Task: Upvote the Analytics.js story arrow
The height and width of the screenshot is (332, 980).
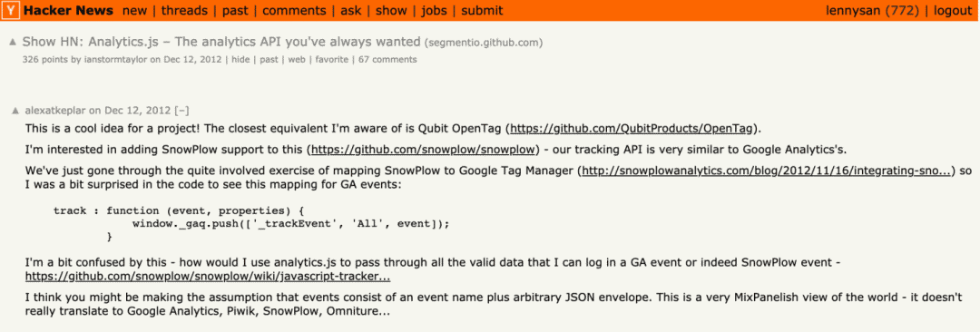Action: (x=13, y=43)
